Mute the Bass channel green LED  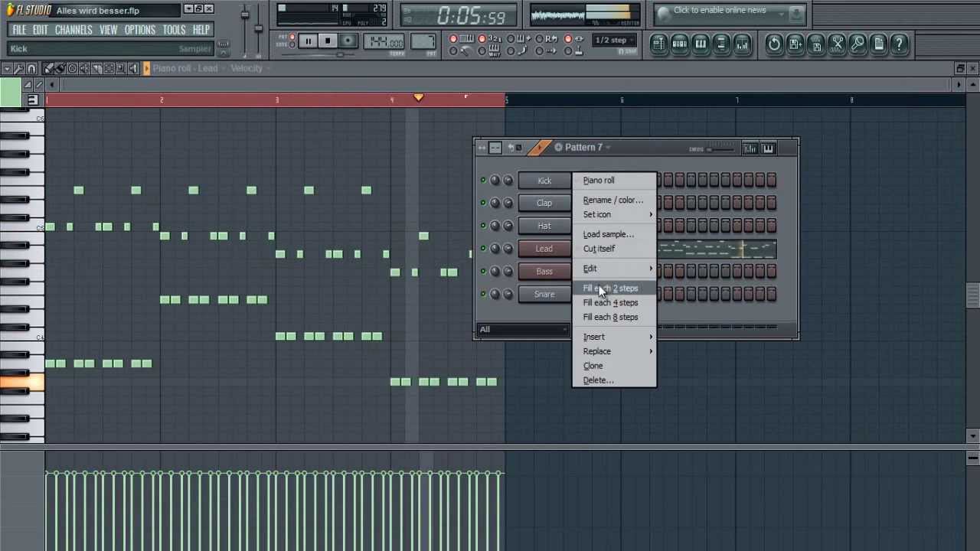point(482,271)
